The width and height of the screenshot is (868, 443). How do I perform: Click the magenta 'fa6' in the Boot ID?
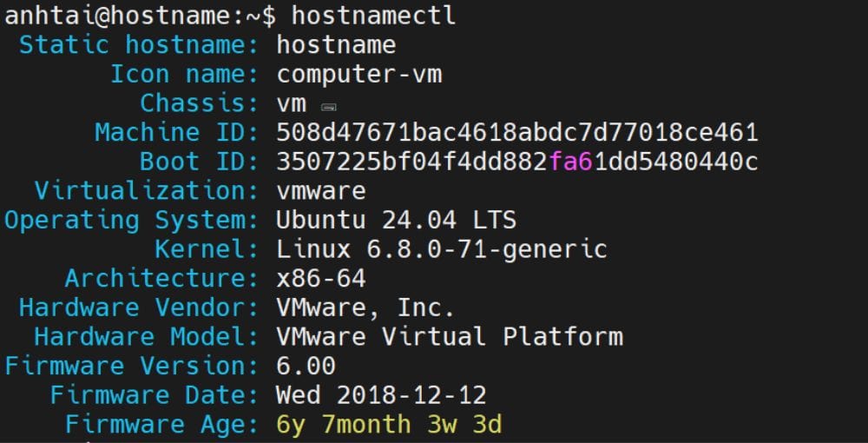pyautogui.click(x=571, y=162)
